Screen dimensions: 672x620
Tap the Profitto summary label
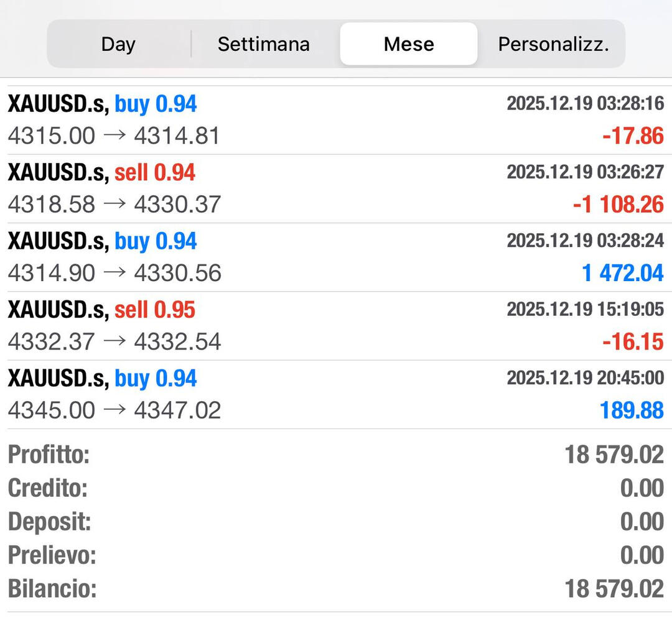point(49,455)
